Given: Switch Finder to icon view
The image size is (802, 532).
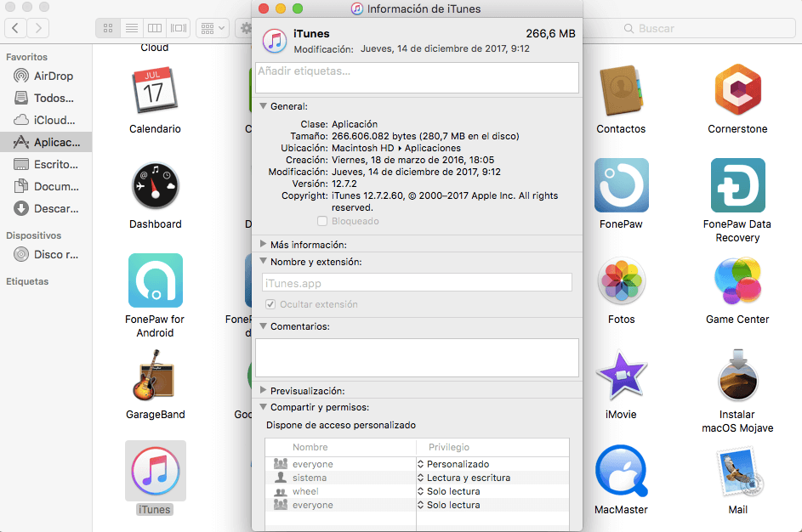Looking at the screenshot, I should click(x=108, y=28).
